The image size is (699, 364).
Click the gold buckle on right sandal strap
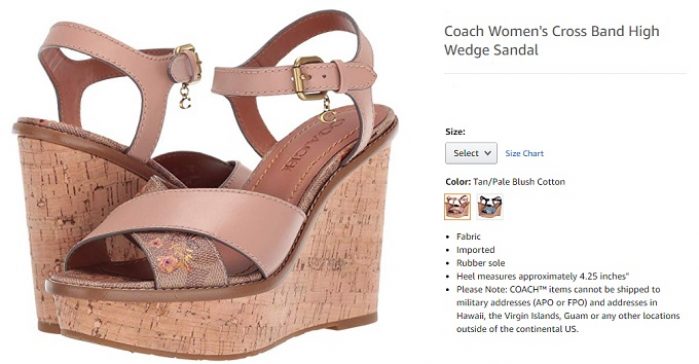(307, 78)
